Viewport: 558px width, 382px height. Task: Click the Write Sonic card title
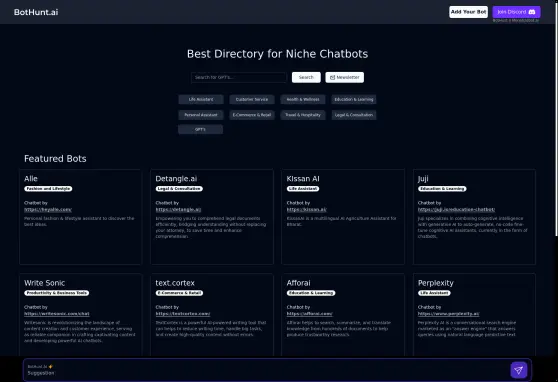(44, 283)
